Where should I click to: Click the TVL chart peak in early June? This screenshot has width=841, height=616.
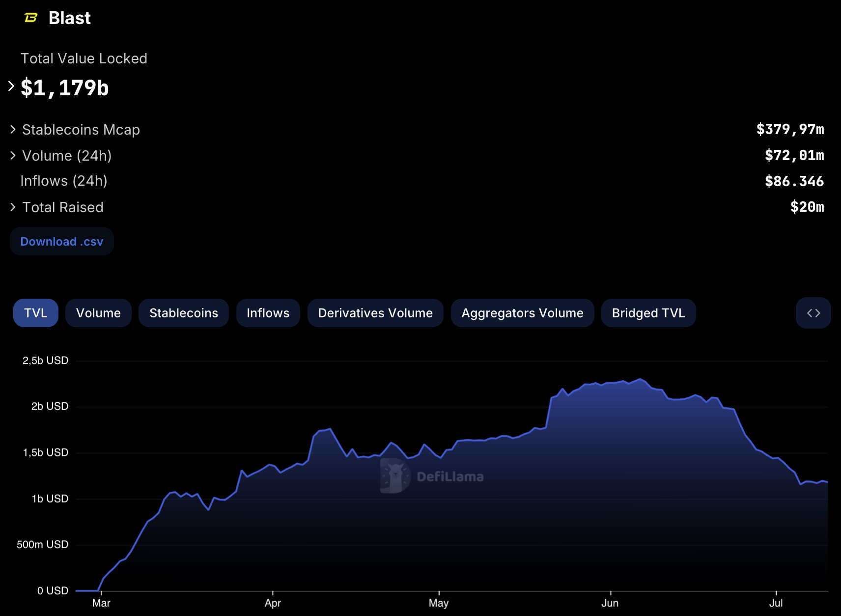coord(640,379)
